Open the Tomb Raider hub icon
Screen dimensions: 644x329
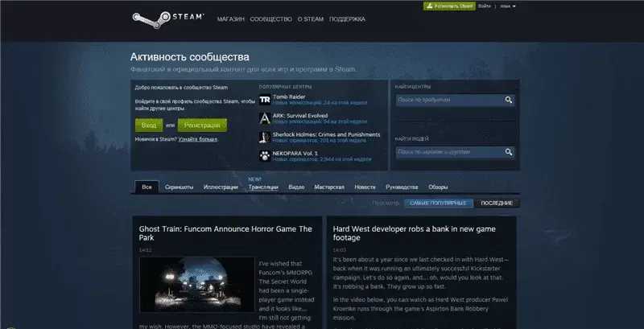265,100
